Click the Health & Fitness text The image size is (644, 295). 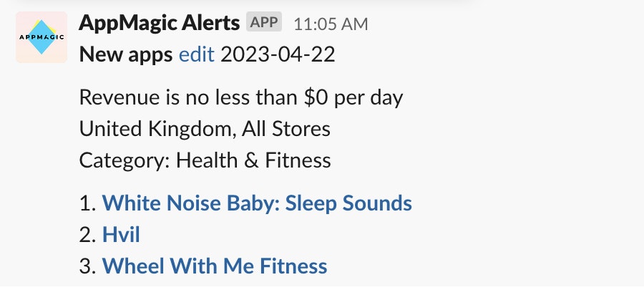[x=253, y=160]
